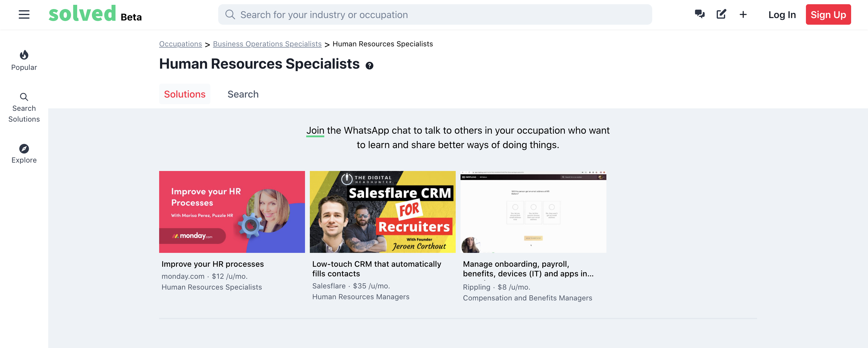
Task: Open the chat messages icon
Action: [700, 14]
